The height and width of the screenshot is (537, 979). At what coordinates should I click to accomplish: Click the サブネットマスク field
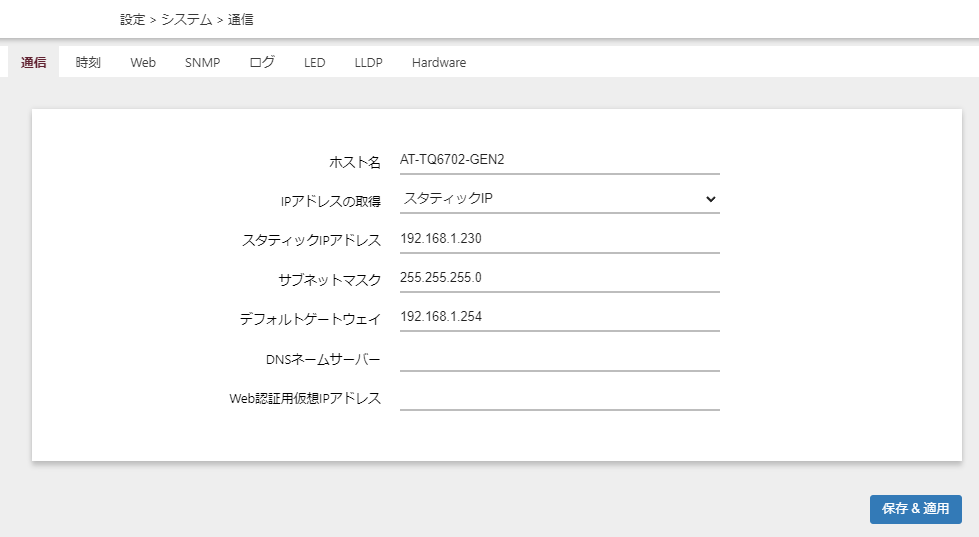[x=559, y=278]
